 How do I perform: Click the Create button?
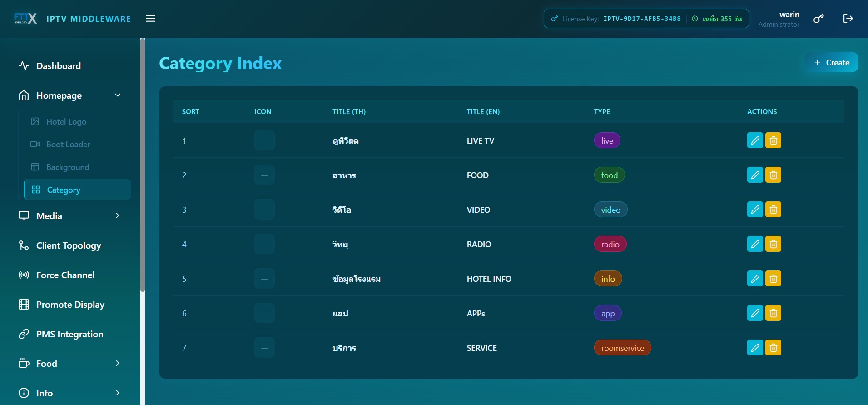831,63
